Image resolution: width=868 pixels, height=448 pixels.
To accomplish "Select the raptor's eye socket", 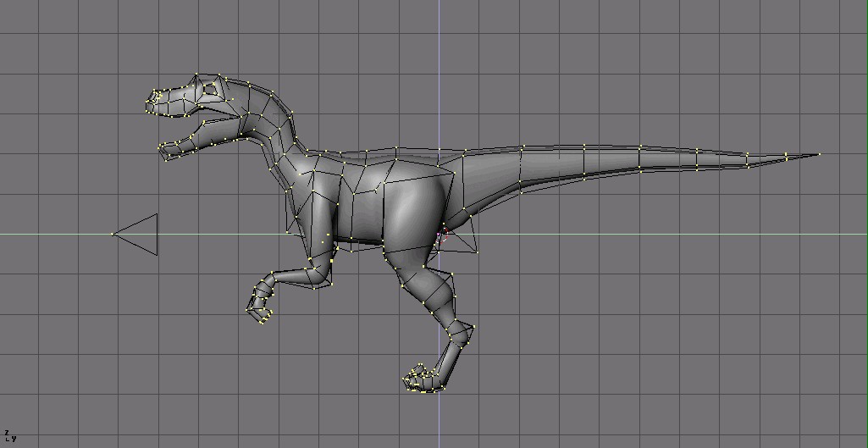I will point(210,87).
